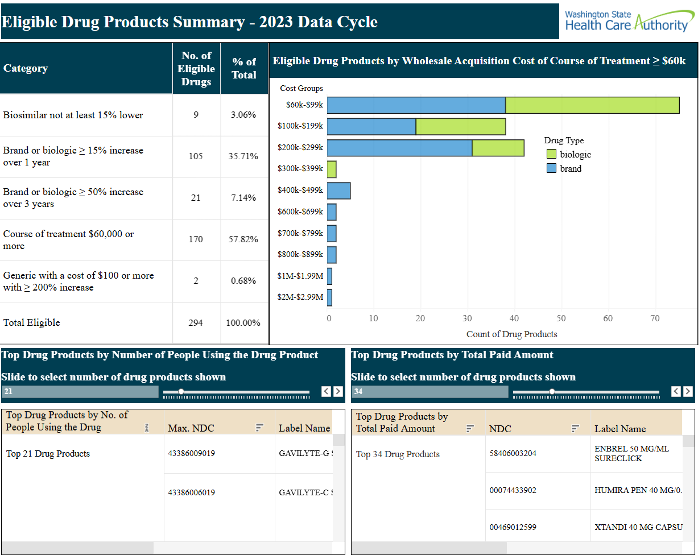This screenshot has width=700, height=555.
Task: Select the $1M-$1.99M bar
Action: [329, 276]
